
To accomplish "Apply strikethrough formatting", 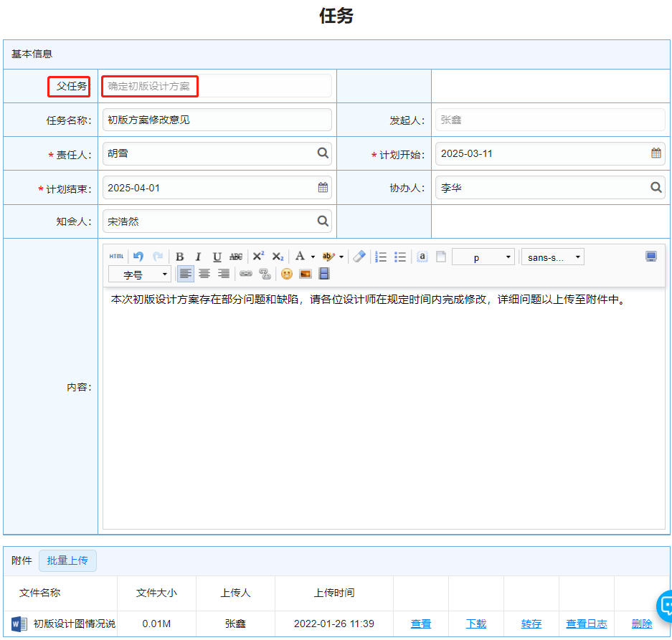I will click(236, 257).
